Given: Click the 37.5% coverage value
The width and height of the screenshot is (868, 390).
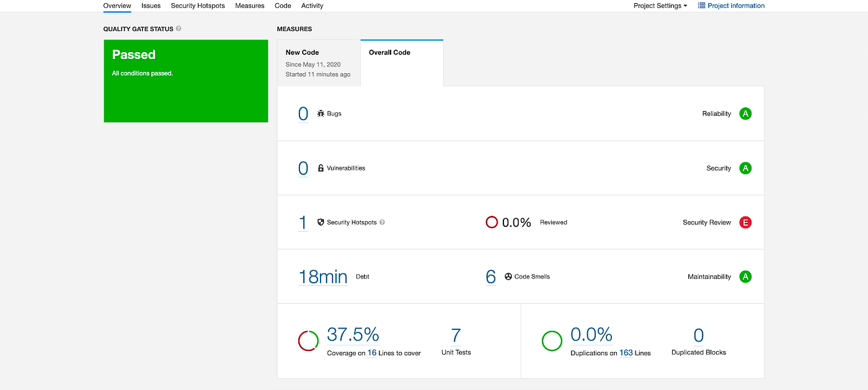Looking at the screenshot, I should [353, 335].
